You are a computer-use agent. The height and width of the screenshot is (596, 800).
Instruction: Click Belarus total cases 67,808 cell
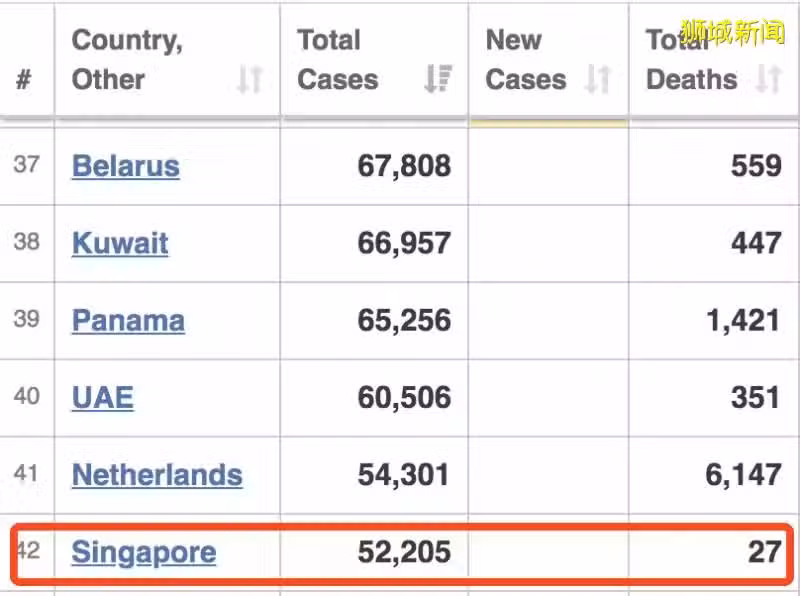point(374,166)
